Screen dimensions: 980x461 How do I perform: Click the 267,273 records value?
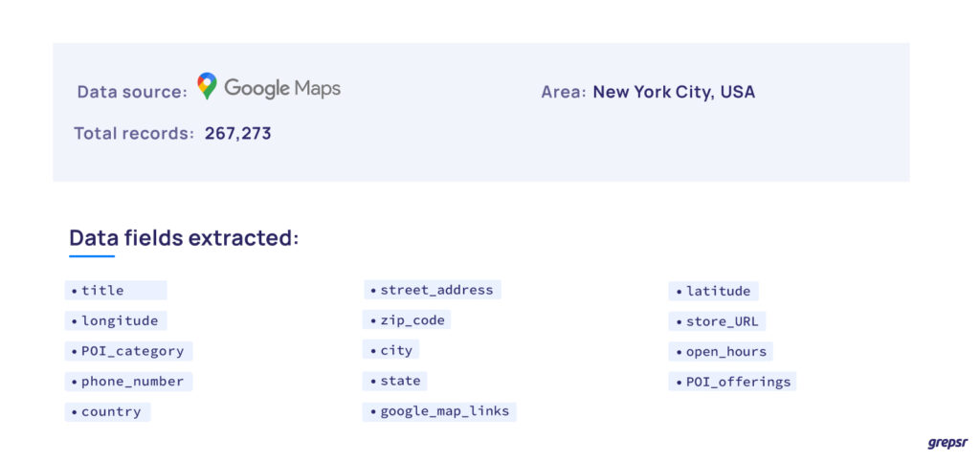[x=238, y=134]
